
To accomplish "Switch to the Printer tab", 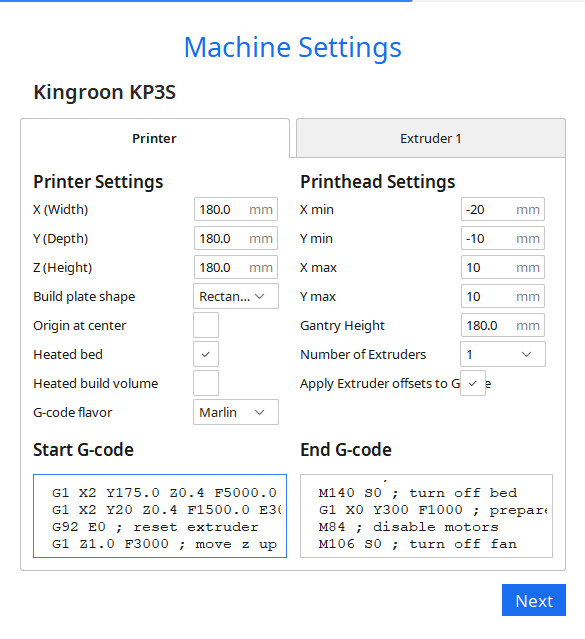I will pyautogui.click(x=155, y=138).
